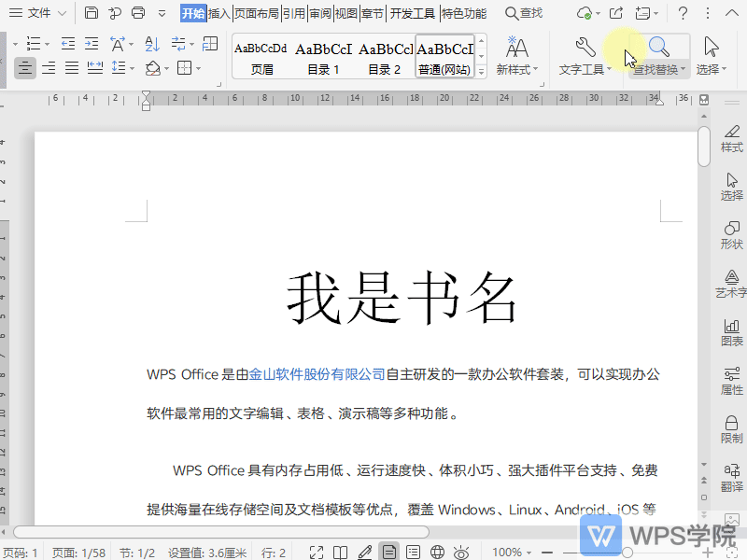Click the Print icon in quick access toolbar
The height and width of the screenshot is (560, 747).
(137, 13)
